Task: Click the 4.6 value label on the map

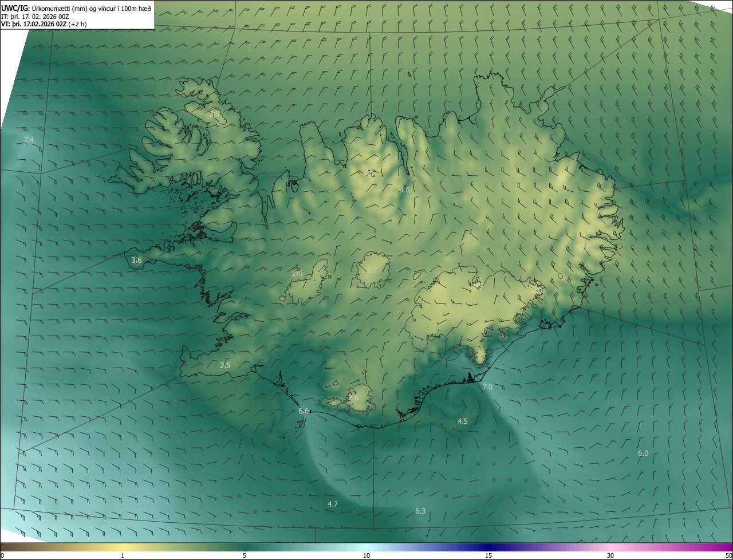Action: pyautogui.click(x=404, y=190)
